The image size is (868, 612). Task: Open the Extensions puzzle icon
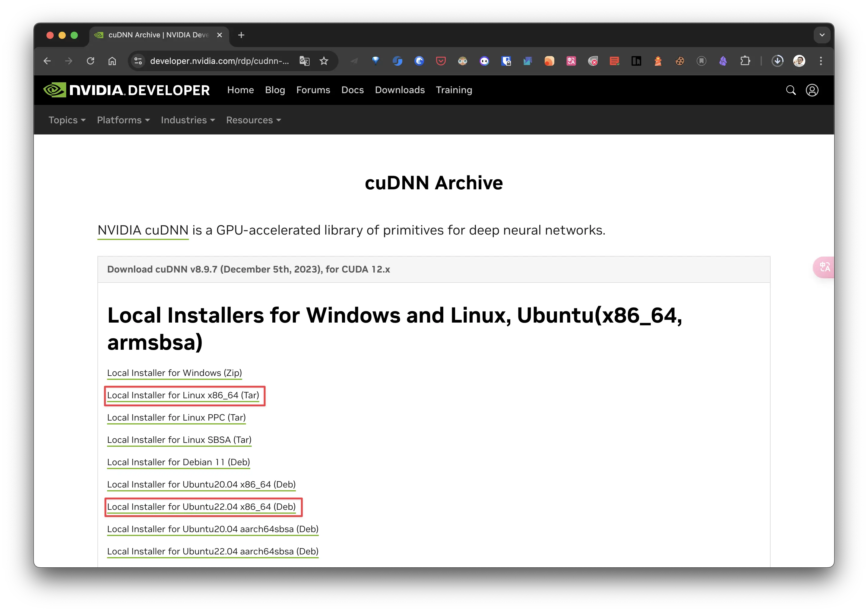pyautogui.click(x=745, y=61)
